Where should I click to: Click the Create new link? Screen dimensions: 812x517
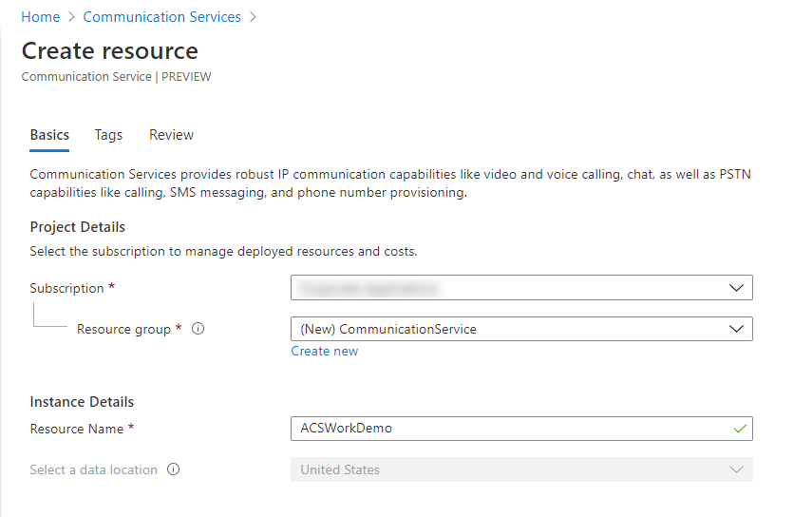pyautogui.click(x=325, y=351)
